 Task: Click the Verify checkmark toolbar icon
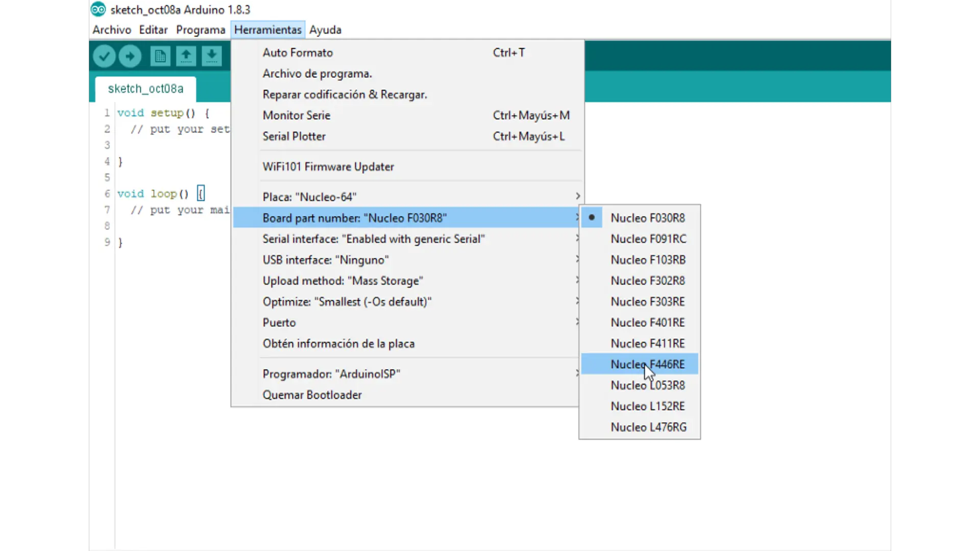pos(104,56)
